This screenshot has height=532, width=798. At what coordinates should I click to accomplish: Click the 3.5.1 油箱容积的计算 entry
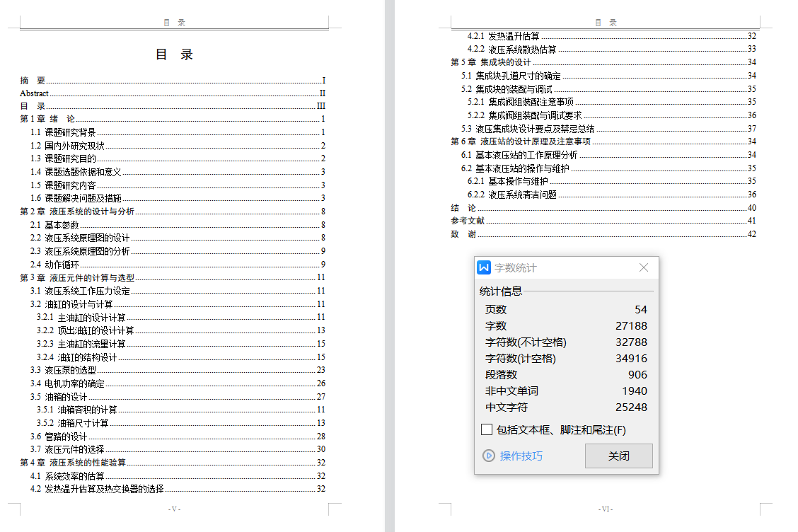point(180,410)
